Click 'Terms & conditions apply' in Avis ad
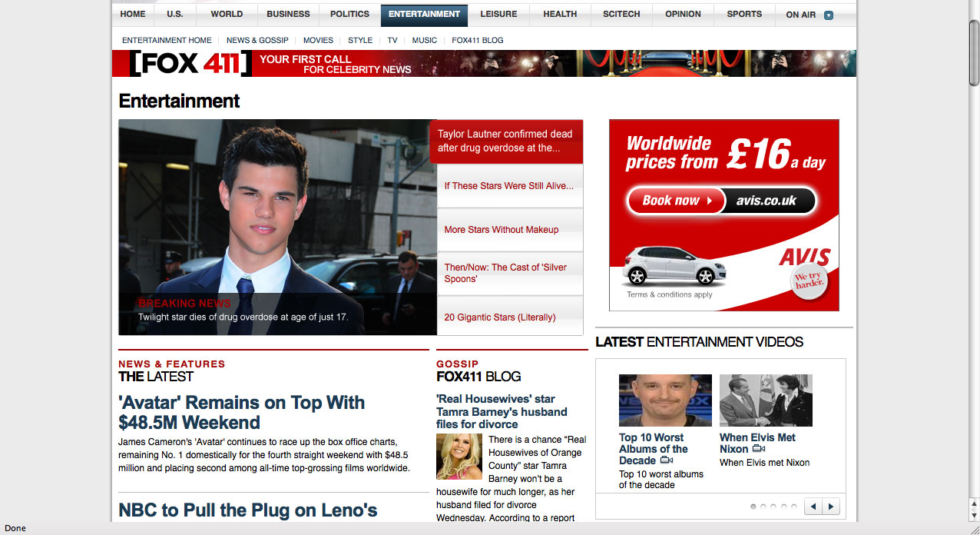The image size is (980, 535). [x=670, y=295]
